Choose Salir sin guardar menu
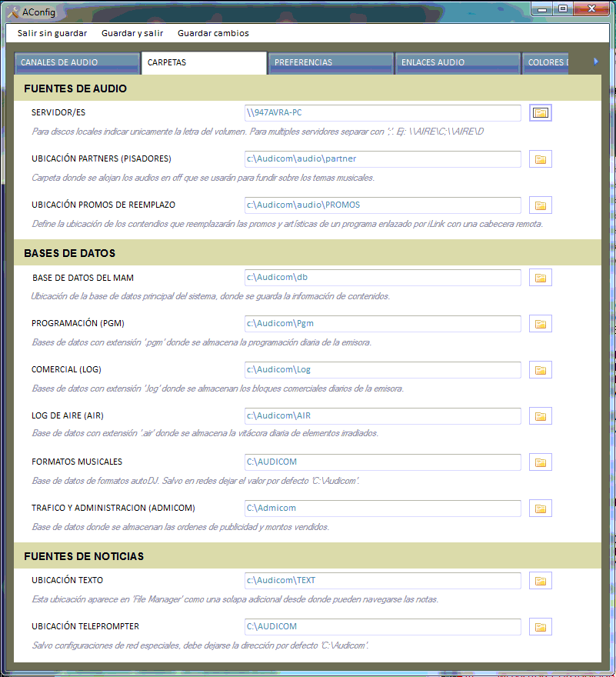Image resolution: width=616 pixels, height=677 pixels. 52,33
